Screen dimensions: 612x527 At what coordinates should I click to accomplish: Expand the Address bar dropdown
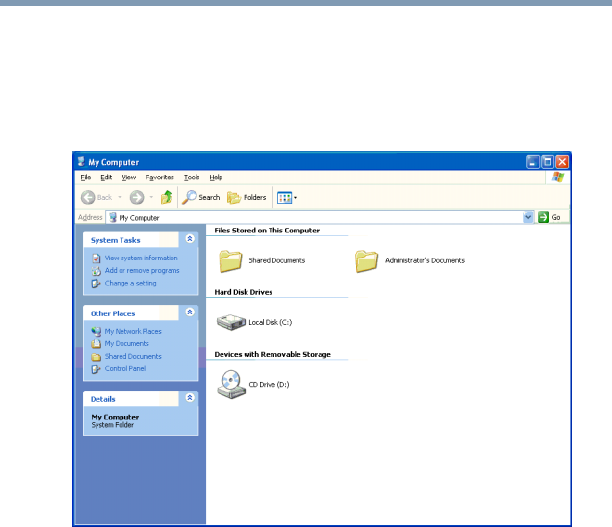point(528,217)
